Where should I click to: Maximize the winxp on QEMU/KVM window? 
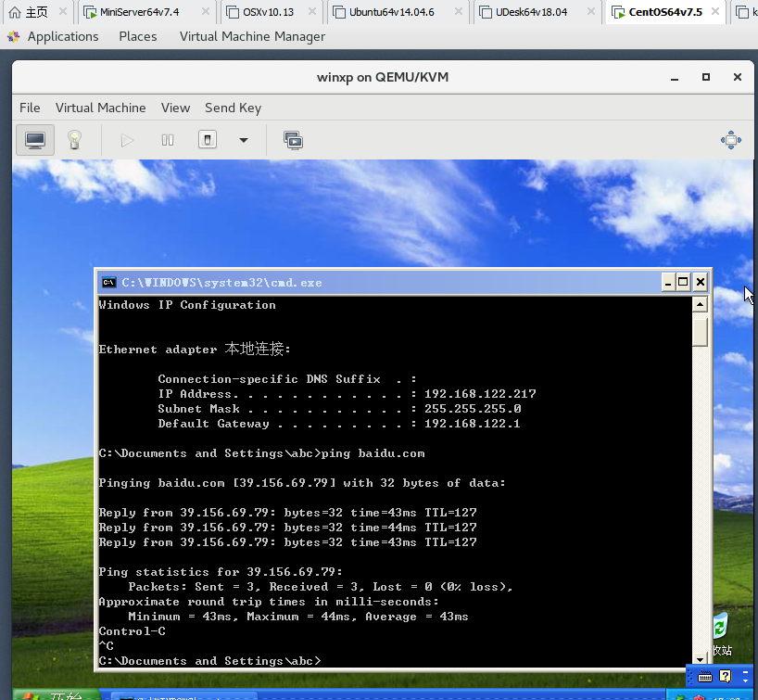[706, 77]
